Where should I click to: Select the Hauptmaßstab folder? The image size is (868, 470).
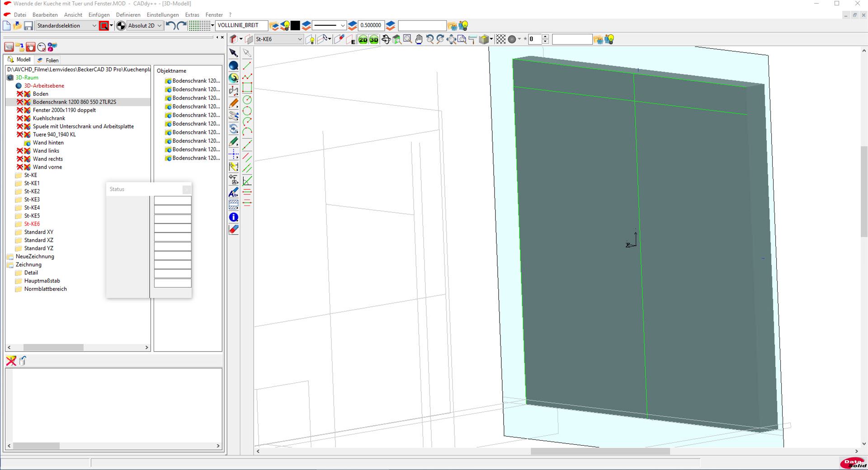click(42, 281)
